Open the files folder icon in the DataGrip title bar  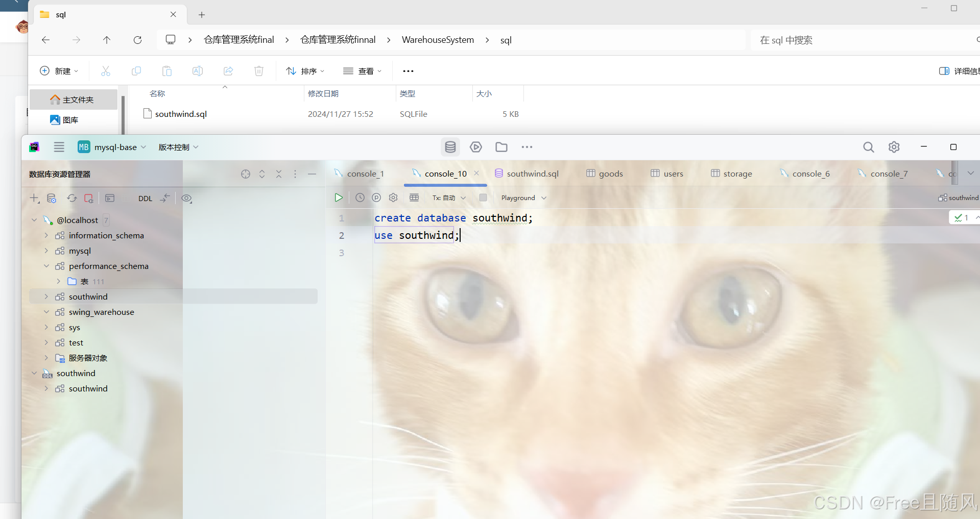click(501, 147)
